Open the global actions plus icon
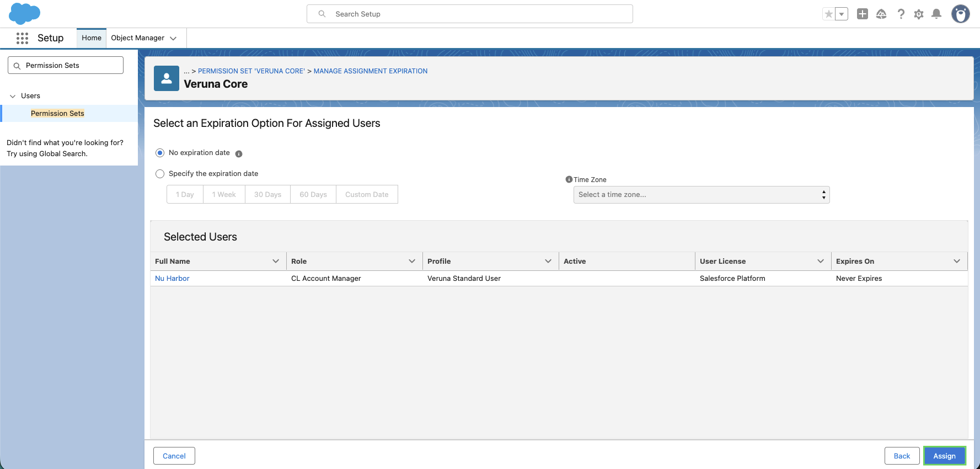This screenshot has width=980, height=469. coord(863,14)
